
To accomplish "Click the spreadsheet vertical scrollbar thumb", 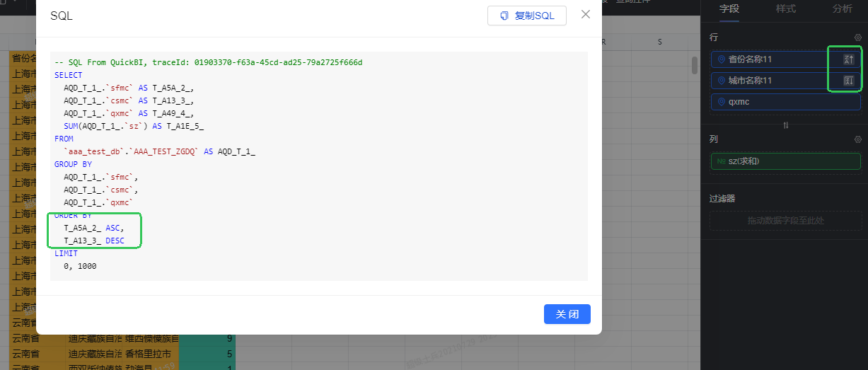I will [695, 65].
